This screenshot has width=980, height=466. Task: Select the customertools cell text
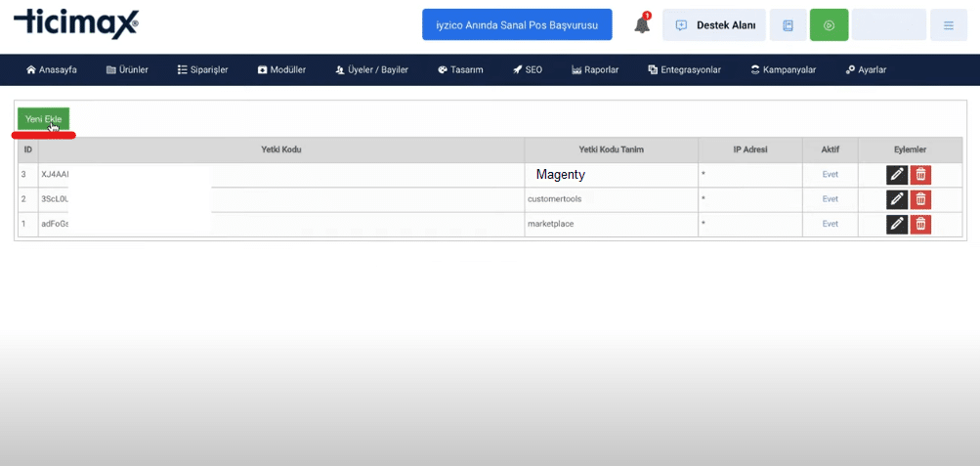[554, 199]
